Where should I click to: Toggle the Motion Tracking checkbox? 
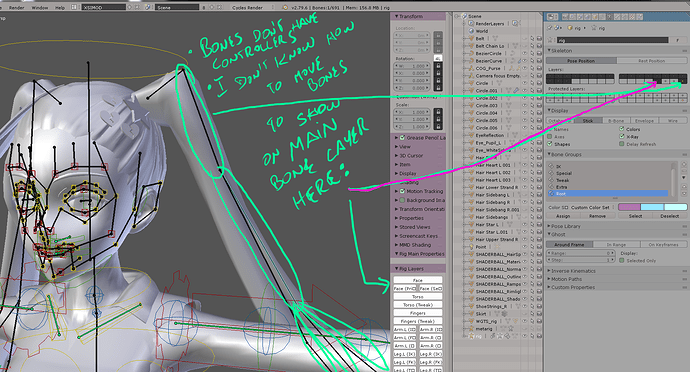click(x=402, y=191)
